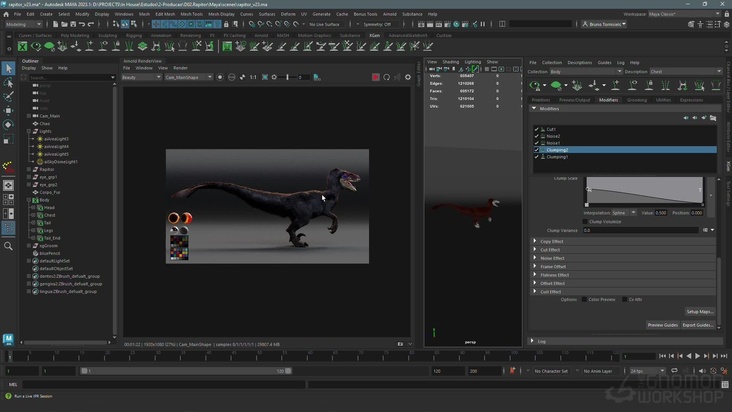Image resolution: width=732 pixels, height=412 pixels.
Task: Open the Interpolation Spline dropdown
Action: point(623,212)
